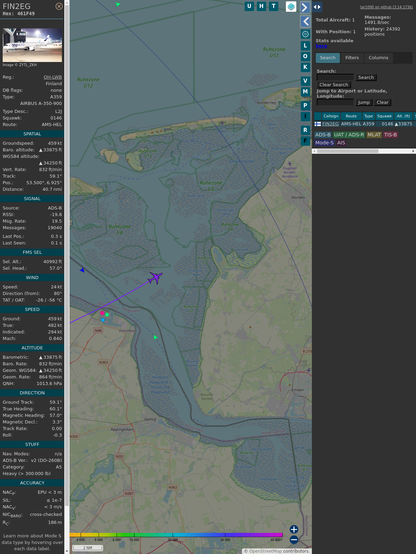Click the right-arrow sidebar expand button
The width and height of the screenshot is (416, 554).
(305, 7)
